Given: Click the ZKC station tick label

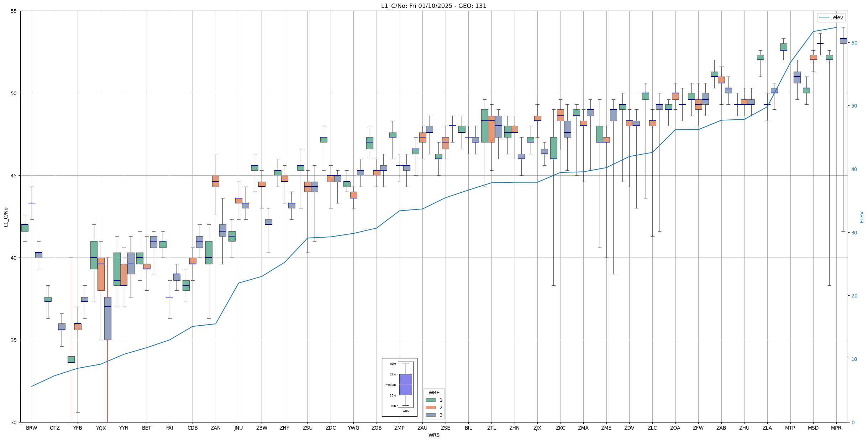Looking at the screenshot, I should [560, 428].
